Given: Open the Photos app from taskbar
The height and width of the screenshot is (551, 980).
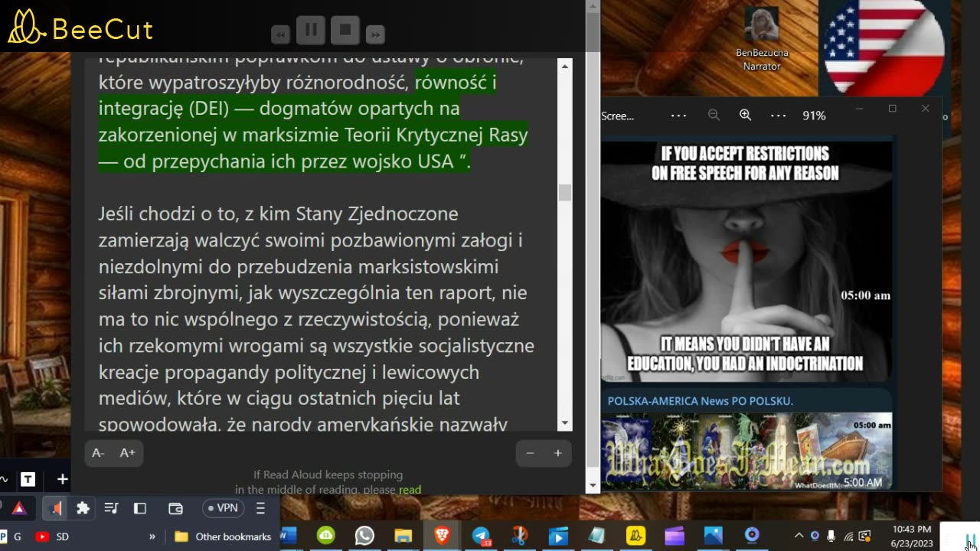Looking at the screenshot, I should [713, 536].
